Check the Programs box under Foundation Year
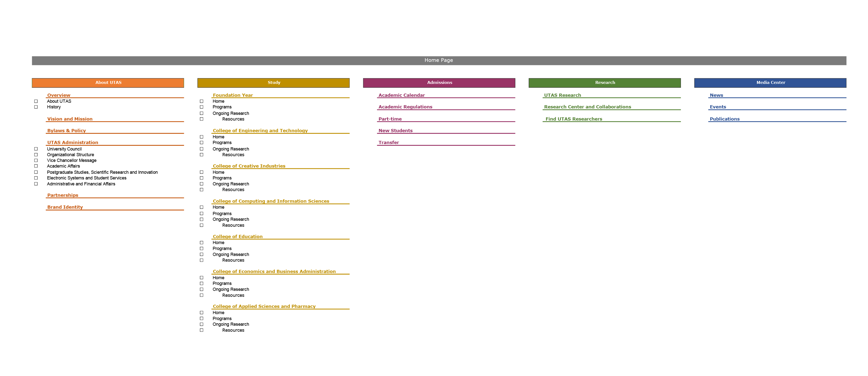This screenshot has width=868, height=376. pos(201,107)
